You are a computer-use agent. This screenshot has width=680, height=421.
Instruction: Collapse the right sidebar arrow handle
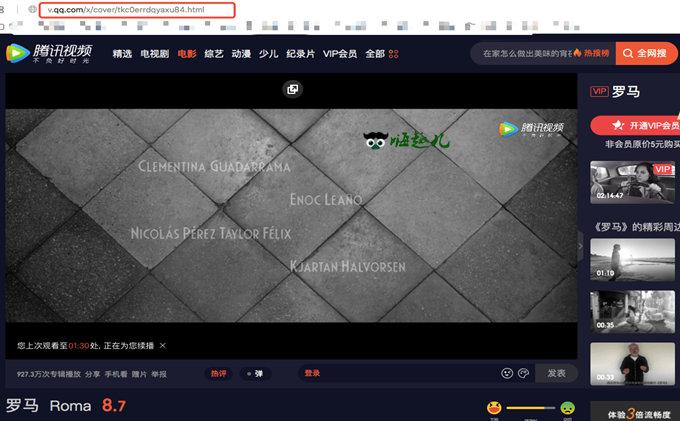click(x=580, y=246)
